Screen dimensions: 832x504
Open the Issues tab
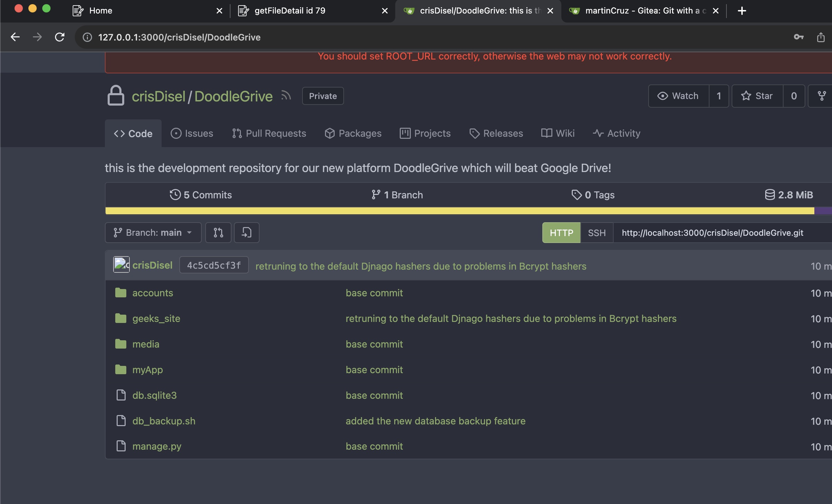point(192,133)
